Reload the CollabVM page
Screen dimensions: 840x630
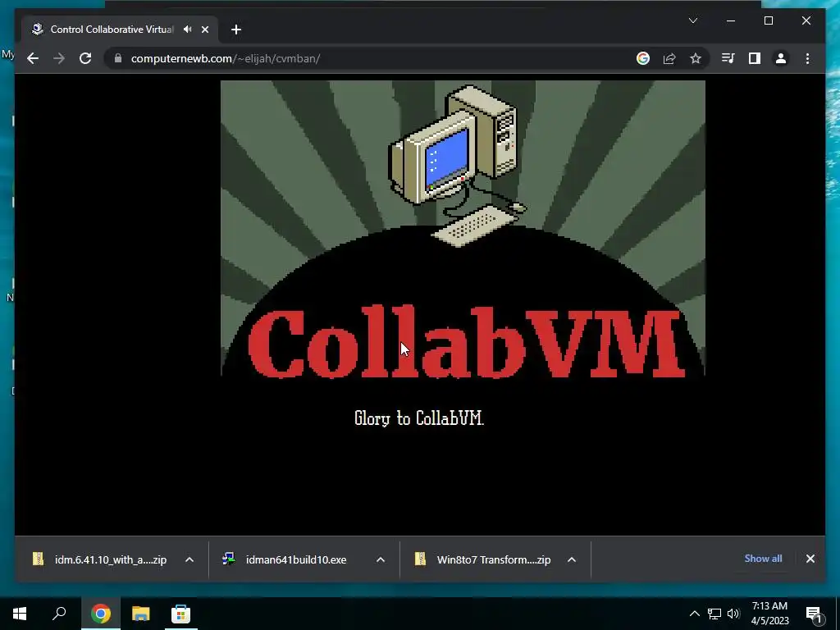85,58
